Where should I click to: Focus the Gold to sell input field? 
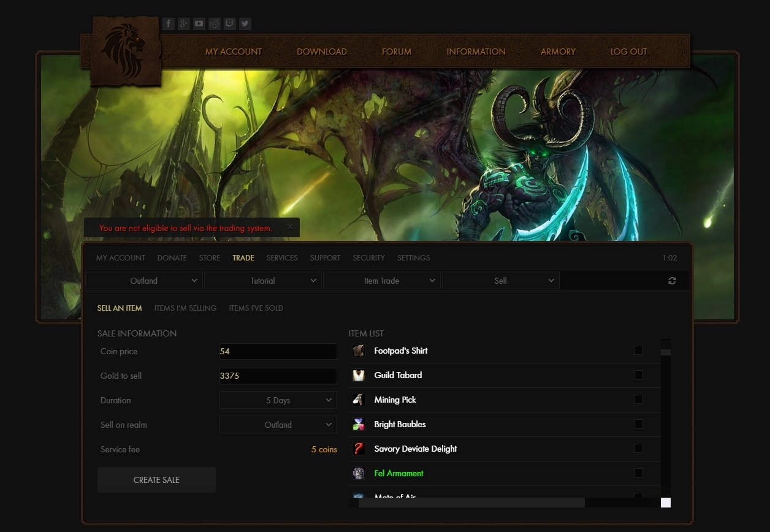[x=278, y=376]
